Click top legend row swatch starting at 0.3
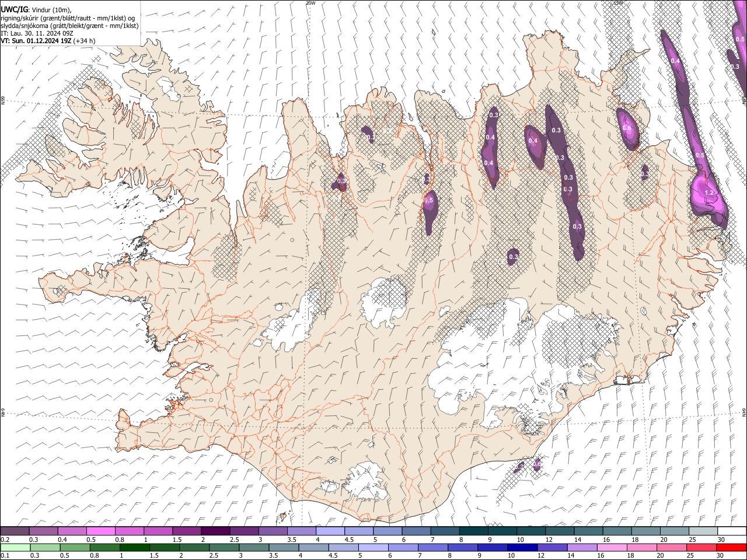 click(x=44, y=531)
